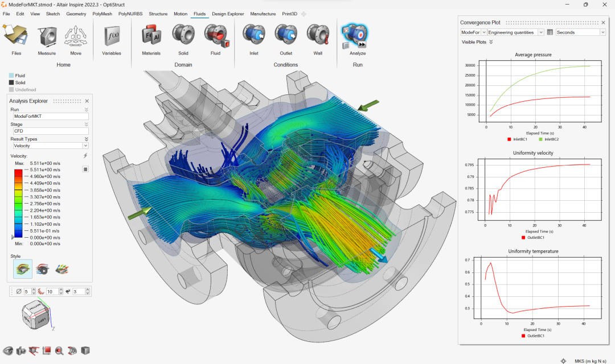The image size is (615, 364).
Task: Click the CFD stage field
Action: tap(51, 131)
